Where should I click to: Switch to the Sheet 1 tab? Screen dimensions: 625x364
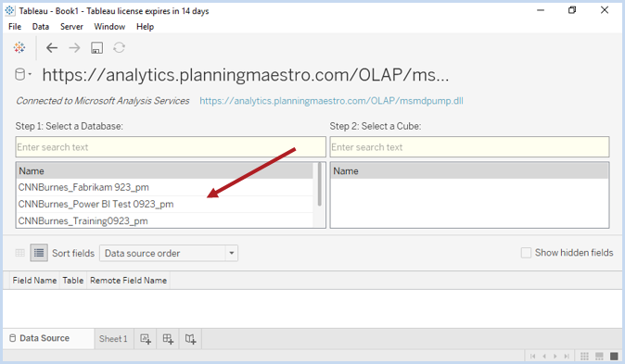point(113,339)
